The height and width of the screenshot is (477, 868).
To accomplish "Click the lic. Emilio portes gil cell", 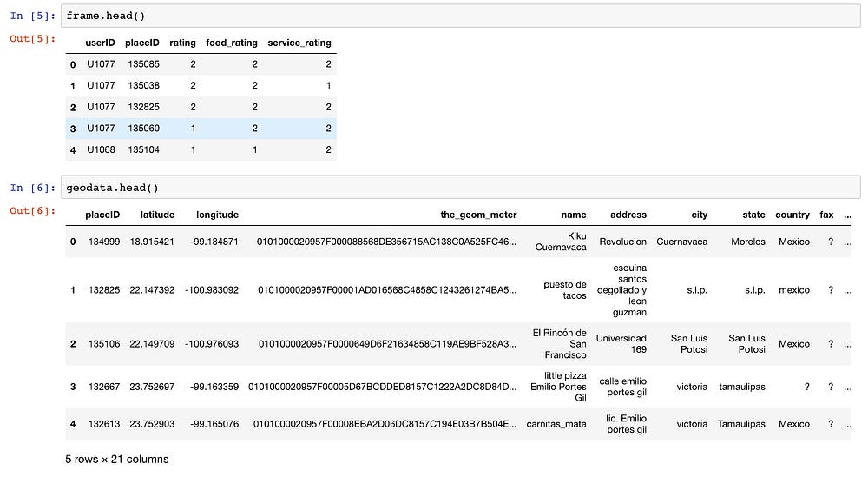I will coord(626,424).
